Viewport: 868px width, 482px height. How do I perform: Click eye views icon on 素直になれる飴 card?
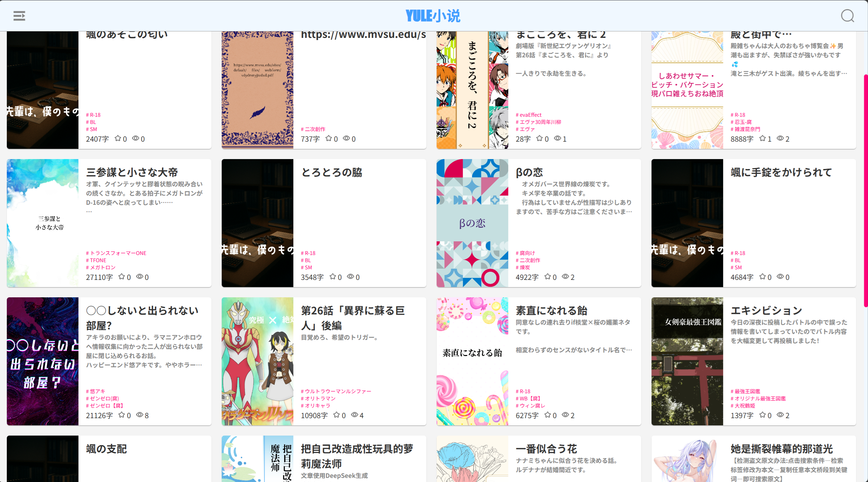pyautogui.click(x=565, y=415)
